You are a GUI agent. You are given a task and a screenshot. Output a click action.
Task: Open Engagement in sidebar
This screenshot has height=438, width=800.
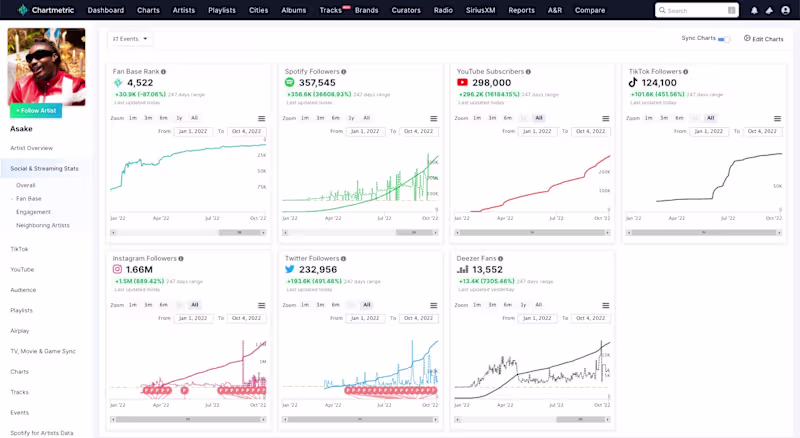pos(33,212)
